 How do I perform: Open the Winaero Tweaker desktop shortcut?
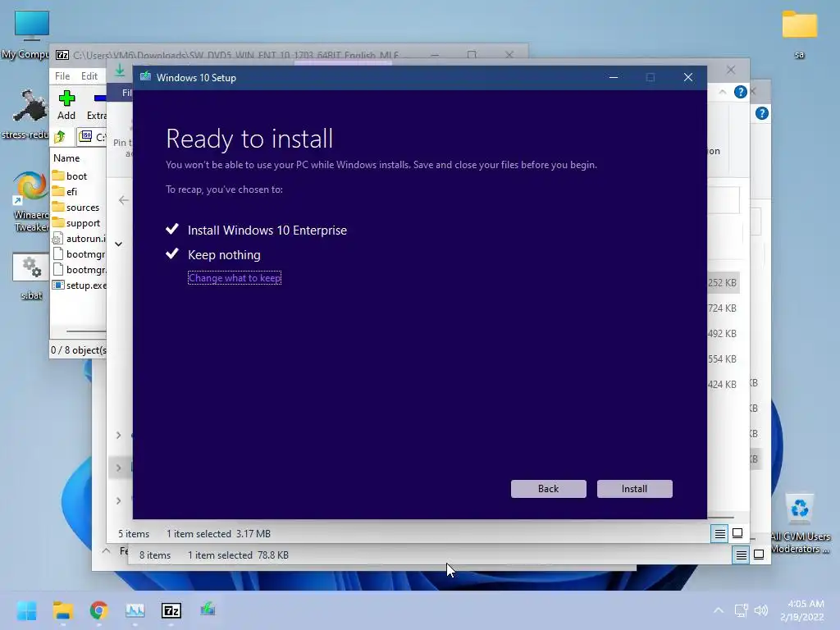(30, 202)
